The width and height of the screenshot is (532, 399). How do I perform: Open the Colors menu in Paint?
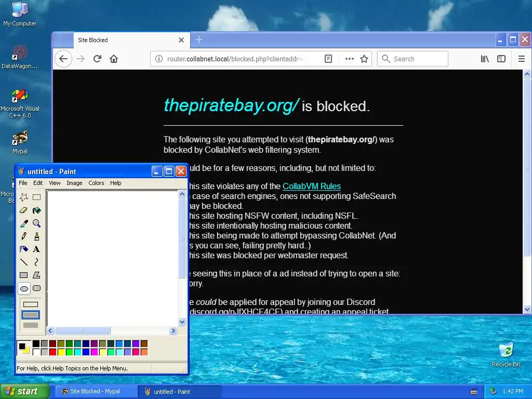coord(96,183)
